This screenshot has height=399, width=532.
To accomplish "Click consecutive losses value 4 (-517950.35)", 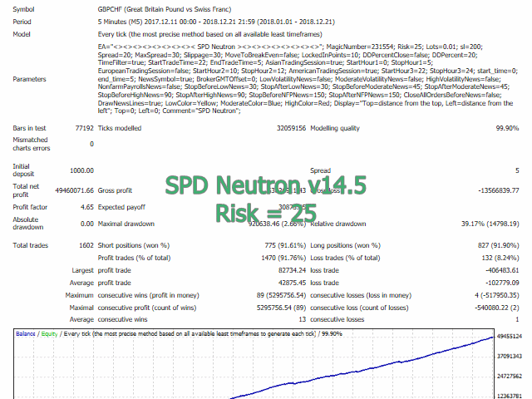I will [497, 296].
